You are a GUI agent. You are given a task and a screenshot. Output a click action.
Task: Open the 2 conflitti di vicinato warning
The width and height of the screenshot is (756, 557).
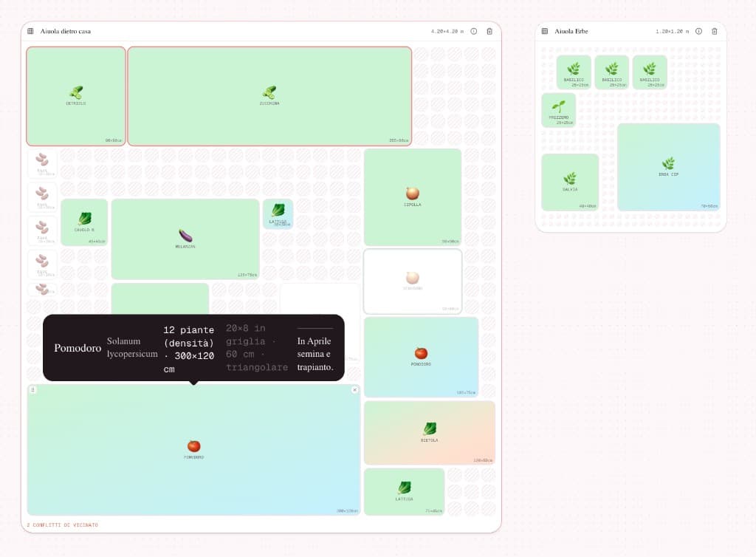pyautogui.click(x=62, y=525)
